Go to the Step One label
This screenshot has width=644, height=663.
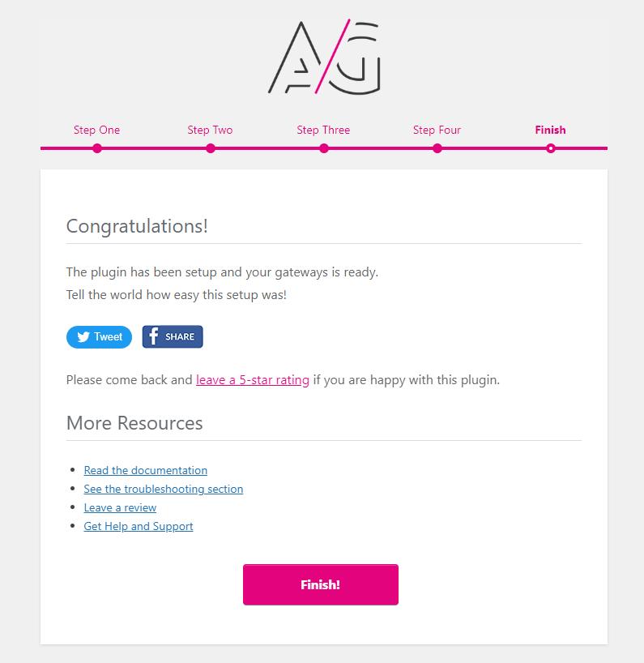coord(96,130)
